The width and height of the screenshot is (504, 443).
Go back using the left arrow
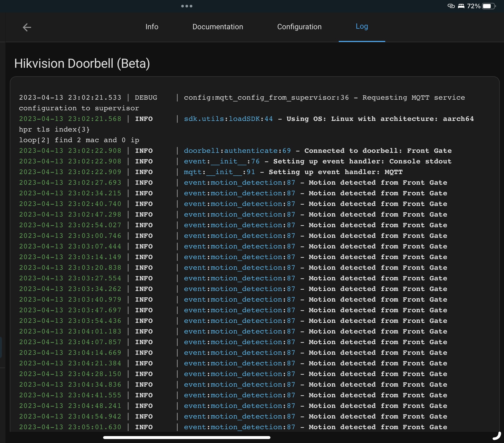click(27, 27)
